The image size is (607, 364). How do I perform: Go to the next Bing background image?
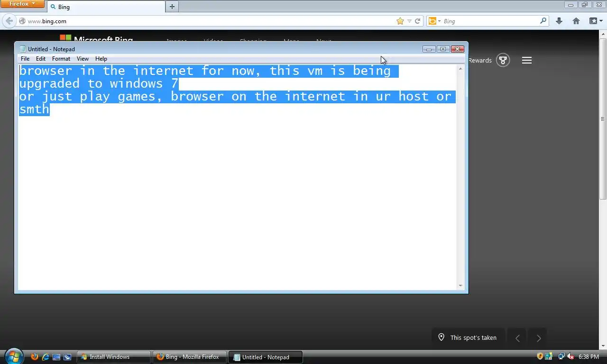tap(538, 338)
